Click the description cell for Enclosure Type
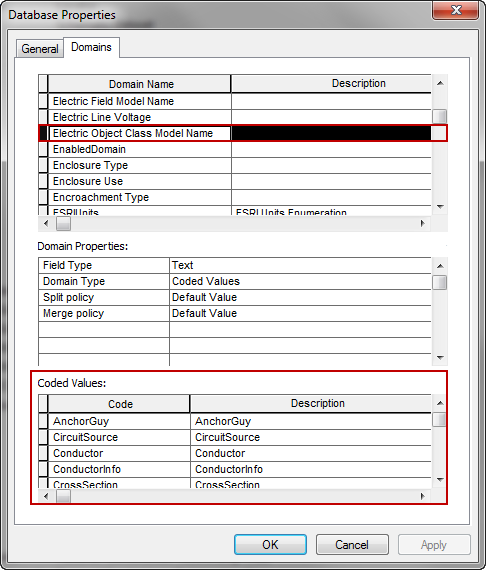 point(331,165)
